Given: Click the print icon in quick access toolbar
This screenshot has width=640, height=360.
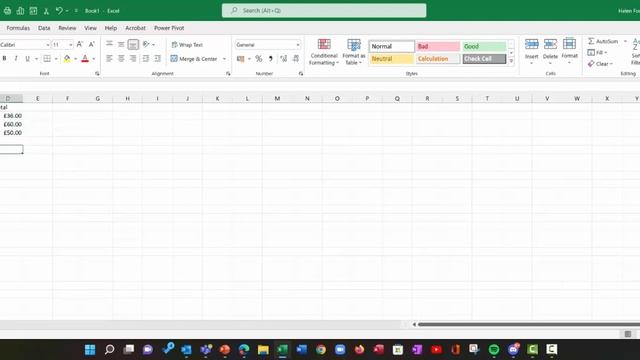Looking at the screenshot, I should (7, 11).
